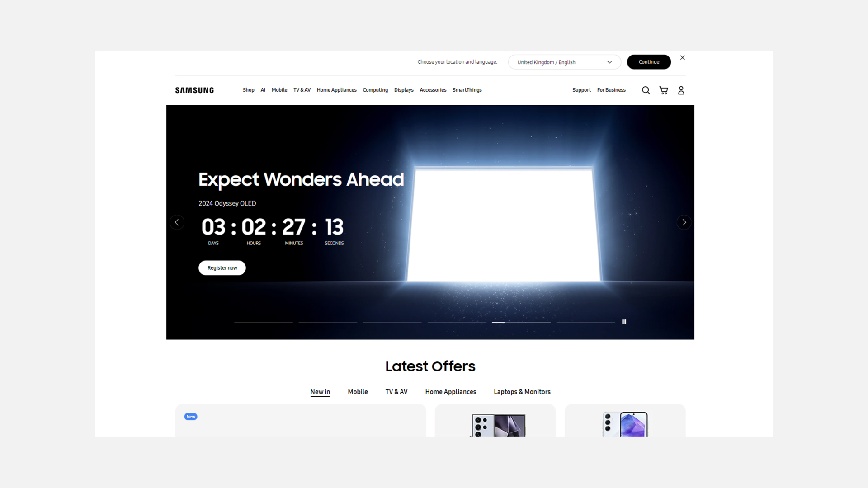Click the Samsung logo
868x488 pixels.
194,90
